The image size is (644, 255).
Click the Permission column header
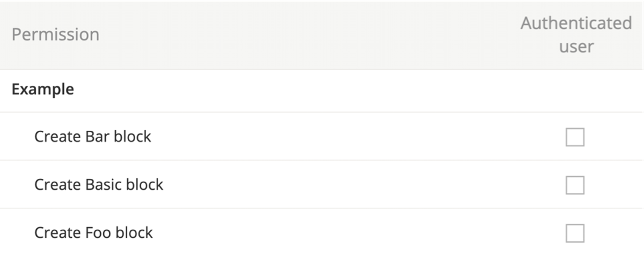(55, 35)
